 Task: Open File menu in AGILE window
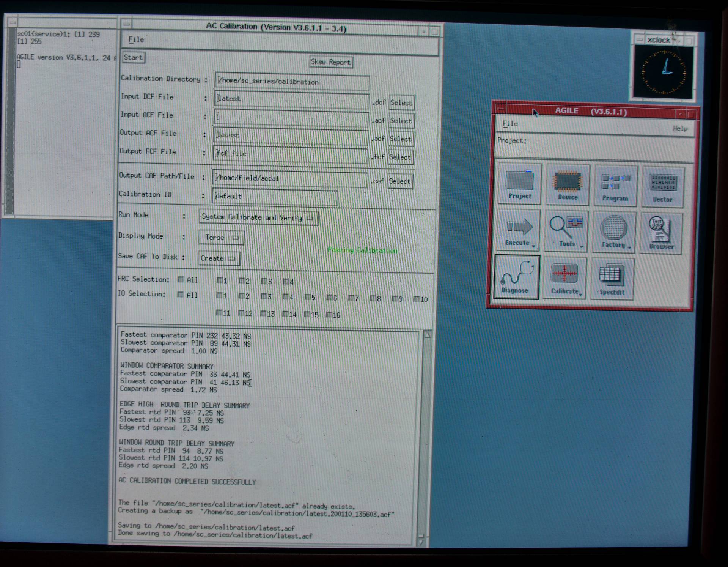[x=510, y=124]
